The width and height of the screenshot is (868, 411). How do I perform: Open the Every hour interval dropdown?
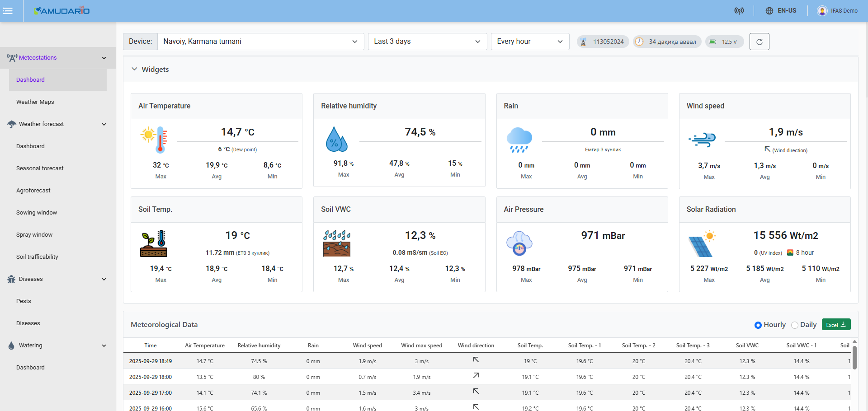[529, 42]
